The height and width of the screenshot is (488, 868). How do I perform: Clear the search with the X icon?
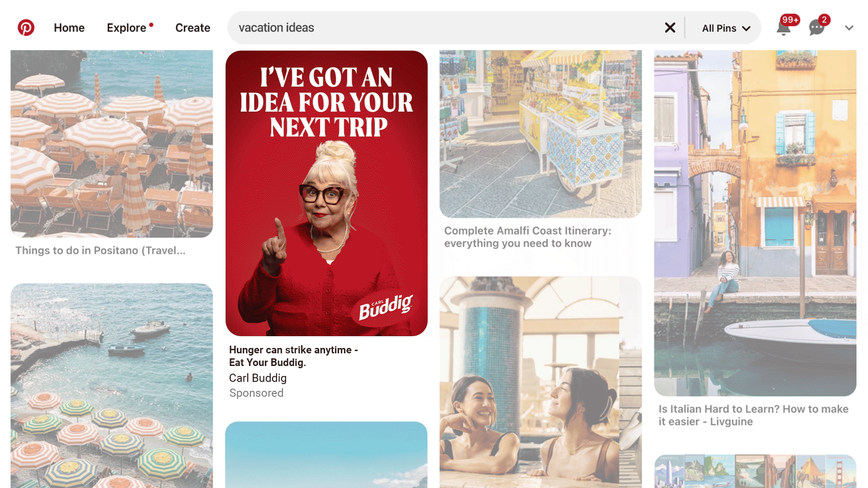pyautogui.click(x=670, y=28)
